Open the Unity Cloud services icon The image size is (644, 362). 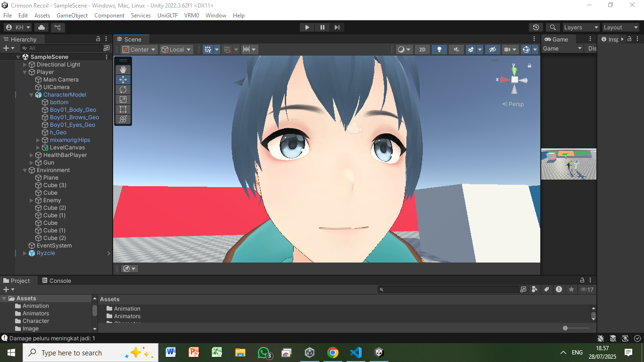(x=41, y=27)
